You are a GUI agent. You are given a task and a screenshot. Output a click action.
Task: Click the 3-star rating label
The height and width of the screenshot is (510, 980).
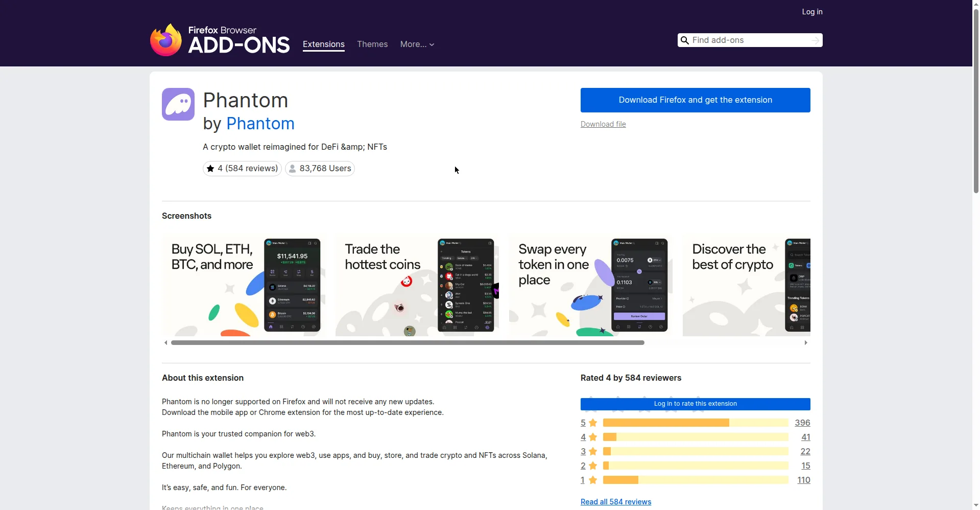click(x=583, y=452)
